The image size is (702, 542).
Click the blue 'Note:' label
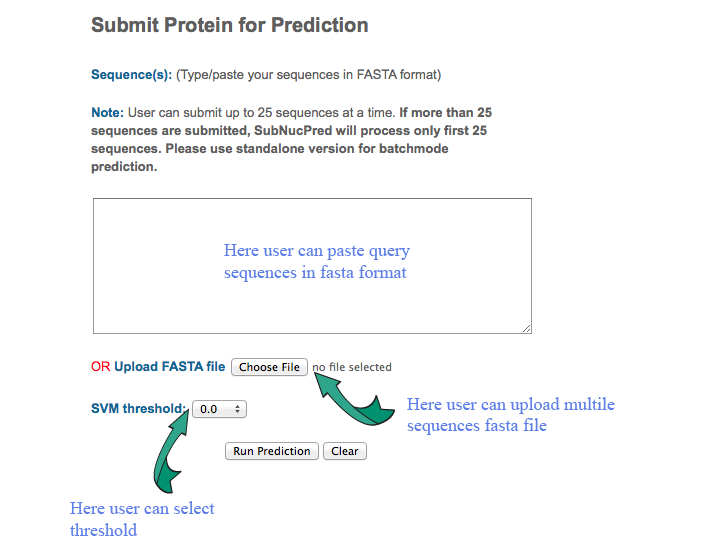[107, 112]
